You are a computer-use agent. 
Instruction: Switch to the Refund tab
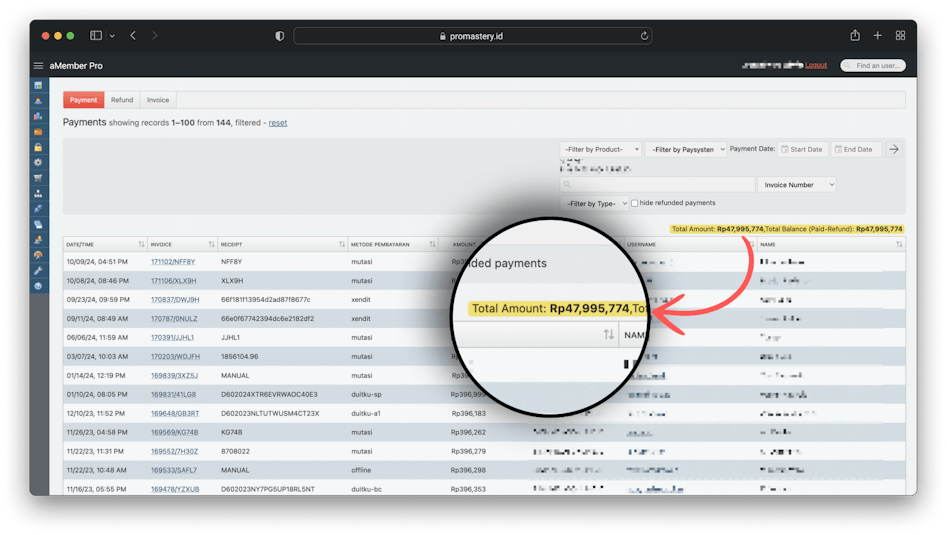122,100
